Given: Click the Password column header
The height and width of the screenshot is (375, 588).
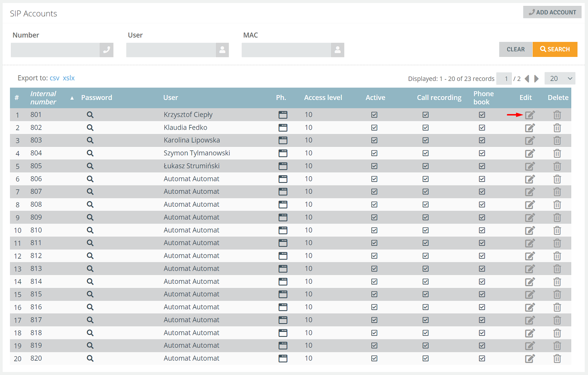Looking at the screenshot, I should [x=97, y=98].
